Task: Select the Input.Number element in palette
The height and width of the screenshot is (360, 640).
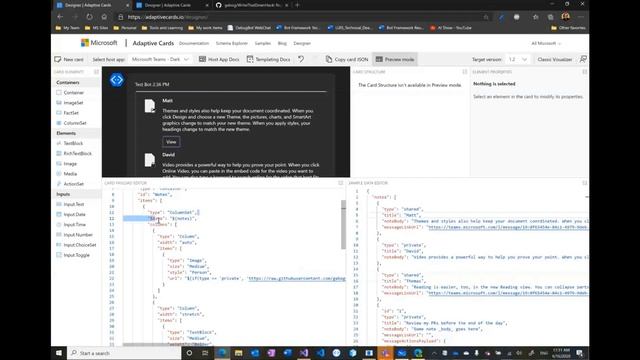Action: coord(78,235)
